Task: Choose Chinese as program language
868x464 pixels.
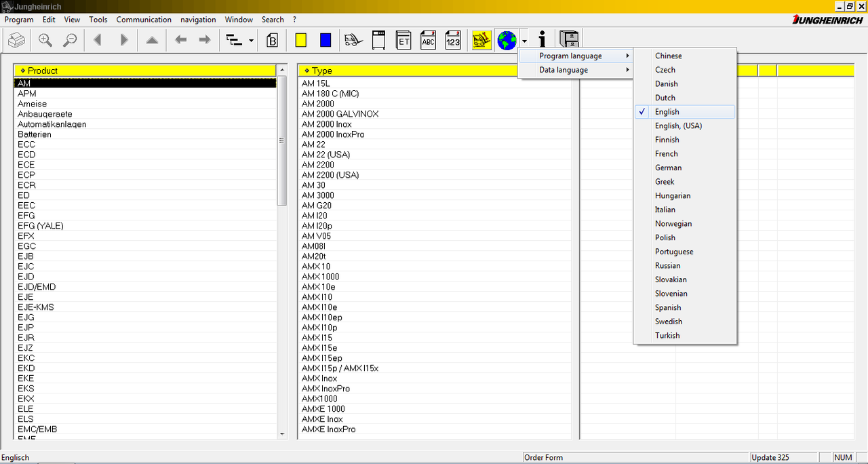Action: pos(685,56)
